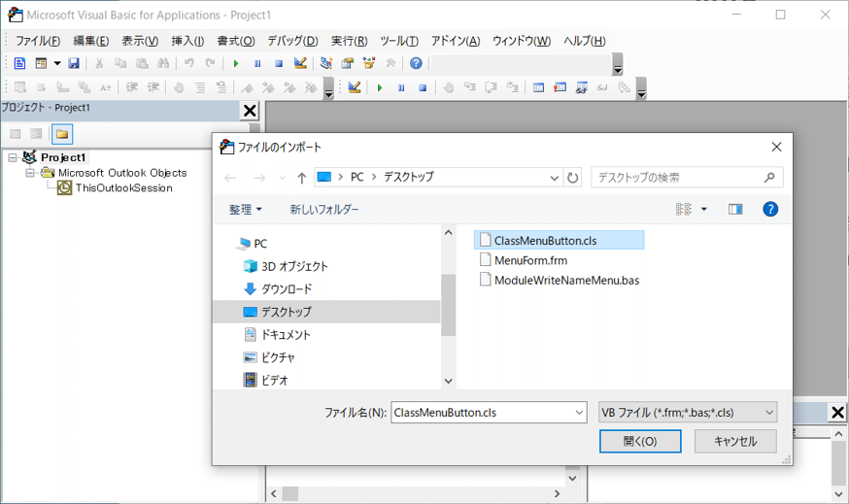Click 新しいフォルダー button
This screenshot has width=849, height=504.
pyautogui.click(x=324, y=210)
